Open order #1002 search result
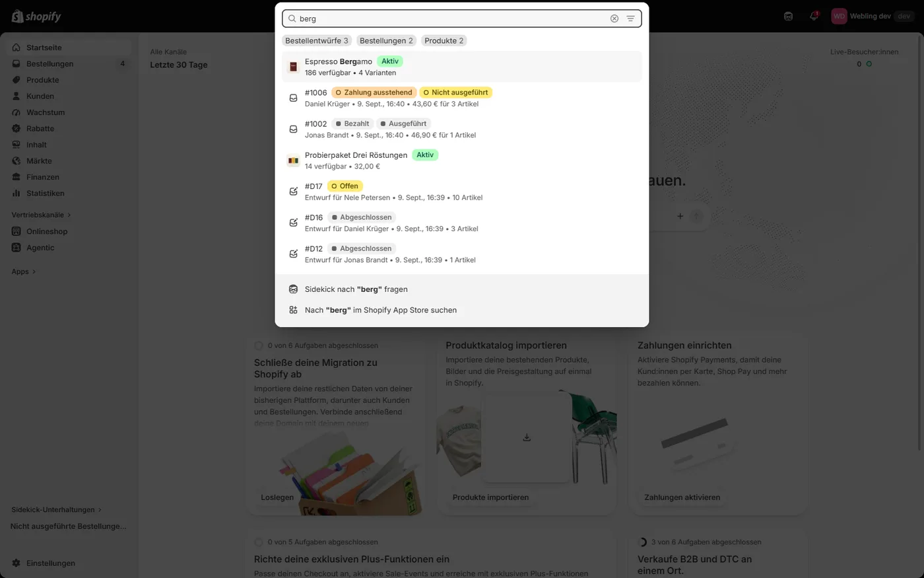 coord(462,129)
